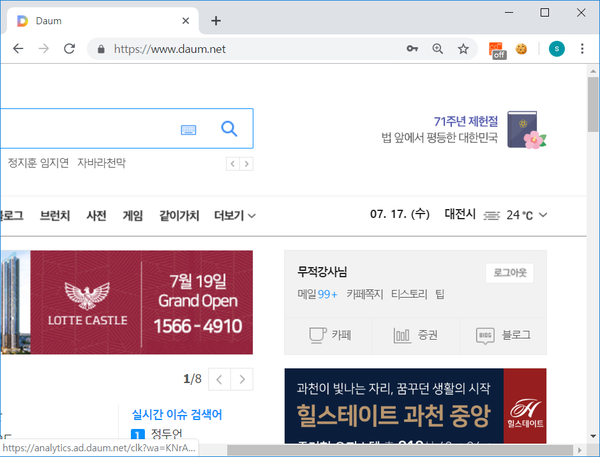Click the 07. 17. (수) date text
The height and width of the screenshot is (457, 600).
400,214
